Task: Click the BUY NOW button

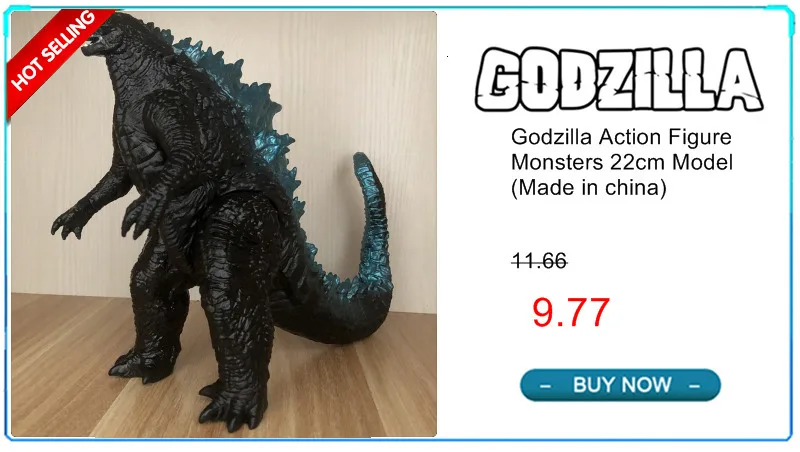Action: click(x=620, y=385)
